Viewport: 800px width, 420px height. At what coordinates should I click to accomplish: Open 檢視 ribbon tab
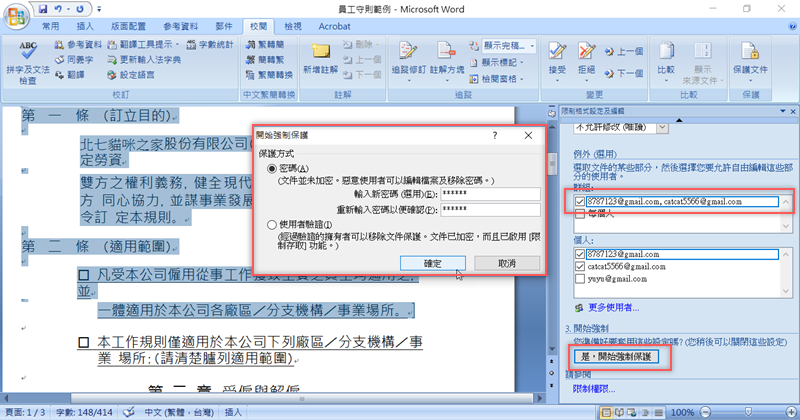pyautogui.click(x=292, y=26)
